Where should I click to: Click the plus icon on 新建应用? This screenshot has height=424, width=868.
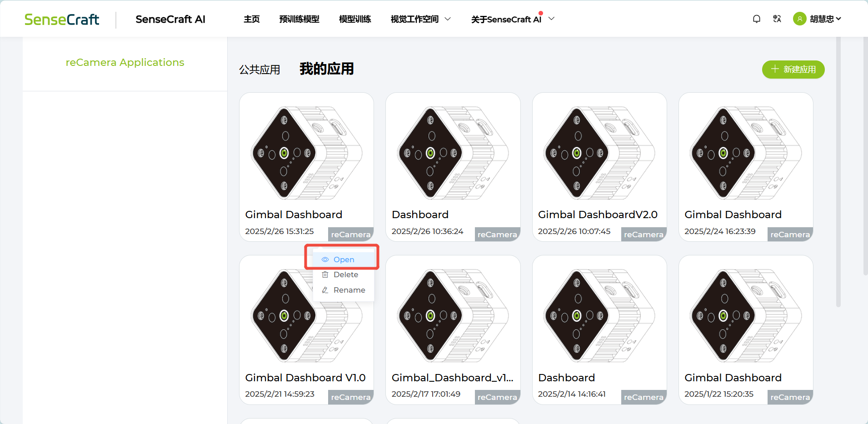tap(775, 69)
